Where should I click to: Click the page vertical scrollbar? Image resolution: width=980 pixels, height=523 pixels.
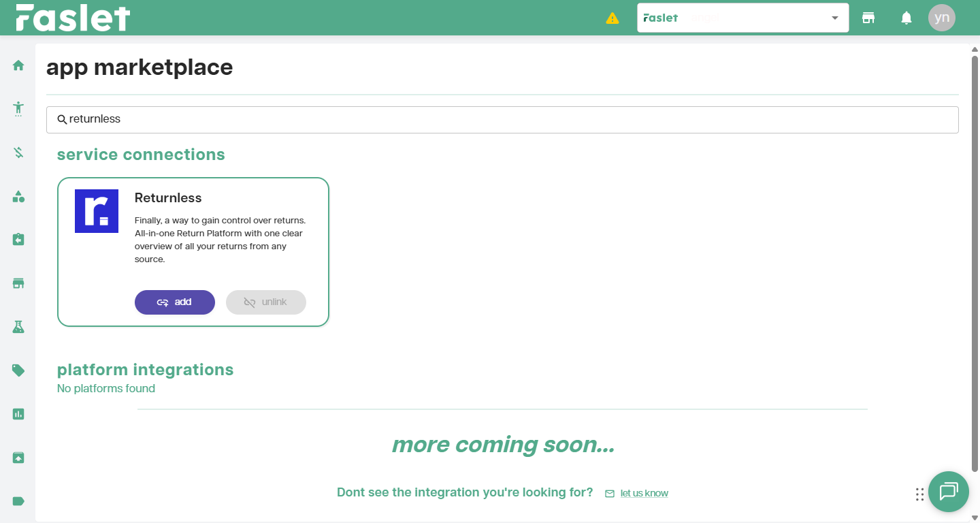pos(975,264)
